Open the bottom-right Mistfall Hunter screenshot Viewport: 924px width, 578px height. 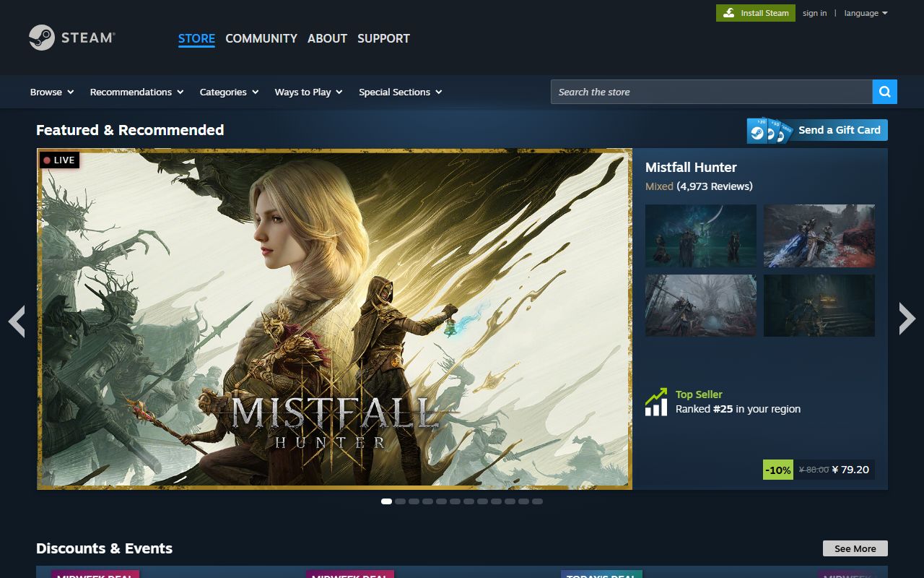819,305
